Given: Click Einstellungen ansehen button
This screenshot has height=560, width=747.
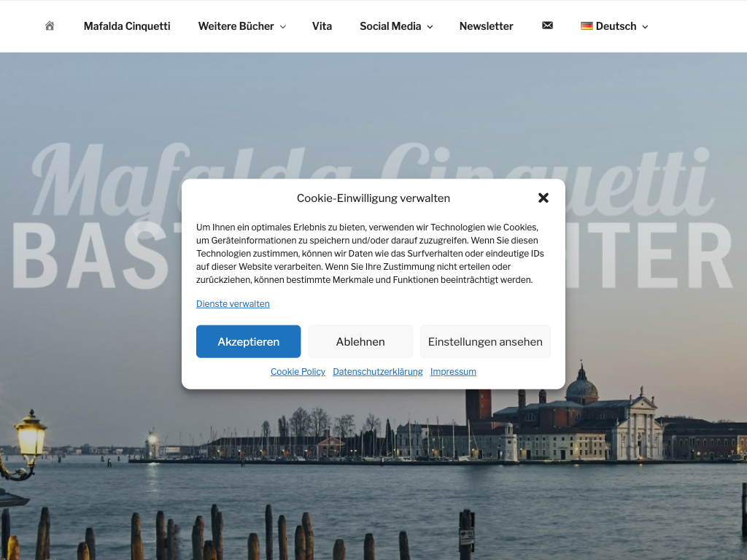Looking at the screenshot, I should 485,341.
